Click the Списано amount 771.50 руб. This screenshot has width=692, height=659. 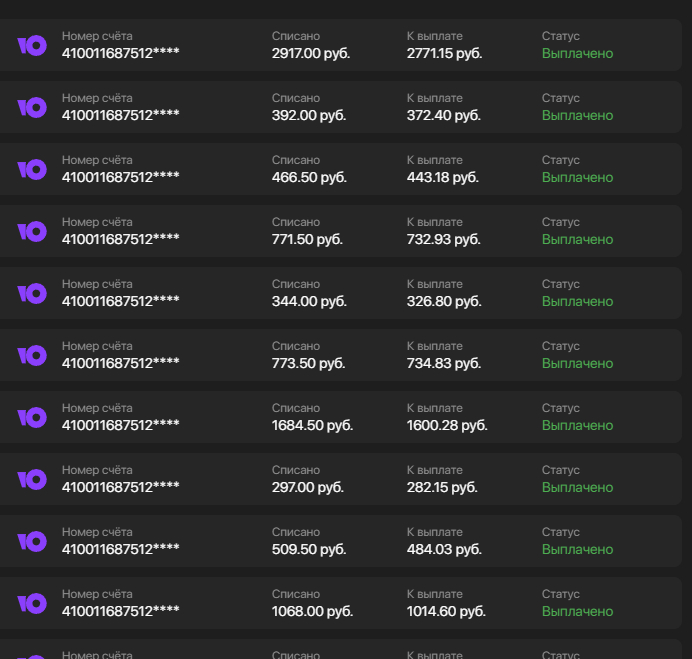click(307, 239)
